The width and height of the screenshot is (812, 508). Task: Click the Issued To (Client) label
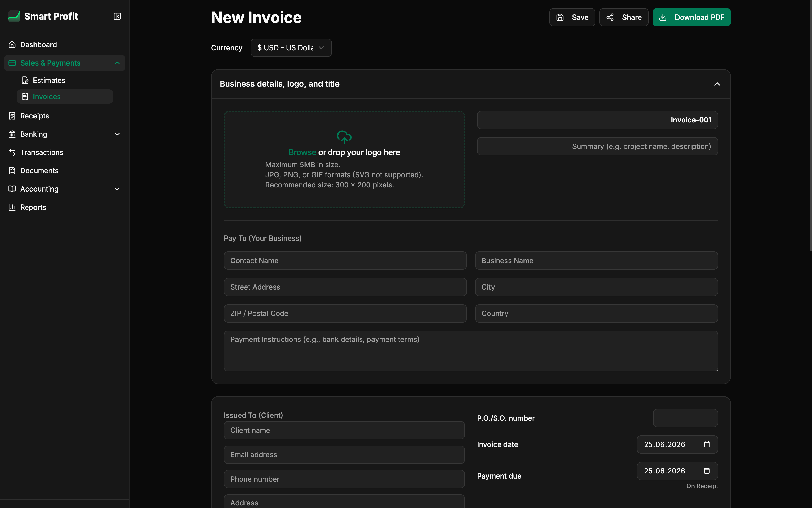[253, 415]
